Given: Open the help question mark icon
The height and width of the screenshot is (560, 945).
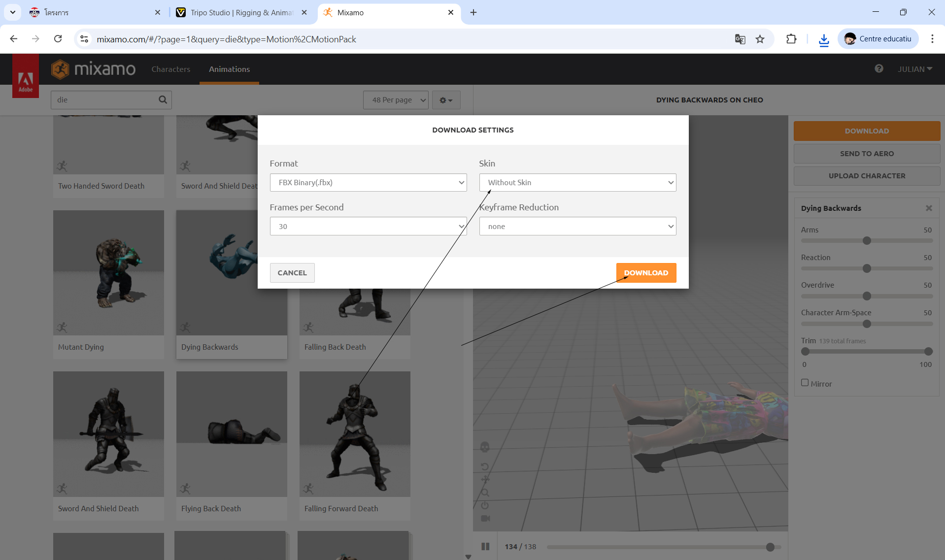Looking at the screenshot, I should click(x=878, y=69).
